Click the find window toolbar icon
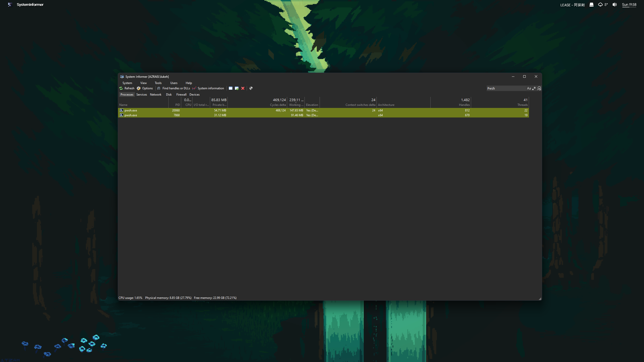Screen dimensions: 644x362 231,88
